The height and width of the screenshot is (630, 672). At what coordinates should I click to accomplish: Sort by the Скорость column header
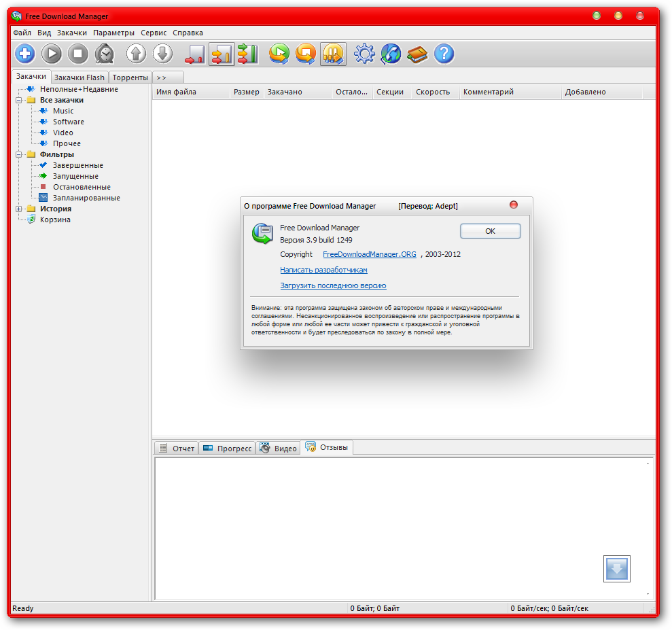click(x=436, y=92)
